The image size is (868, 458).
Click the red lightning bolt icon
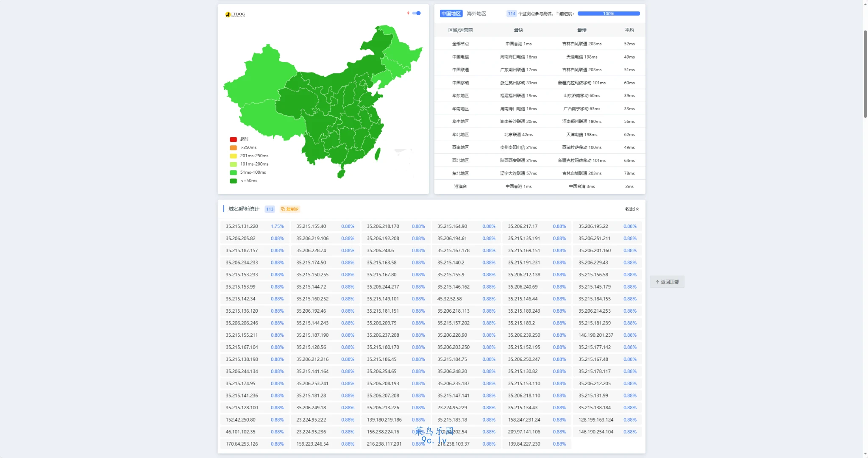[408, 13]
